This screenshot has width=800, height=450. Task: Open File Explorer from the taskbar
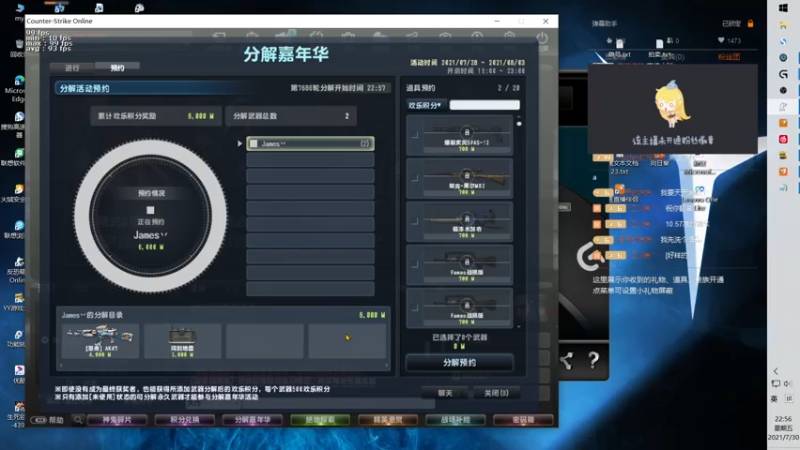(x=783, y=25)
